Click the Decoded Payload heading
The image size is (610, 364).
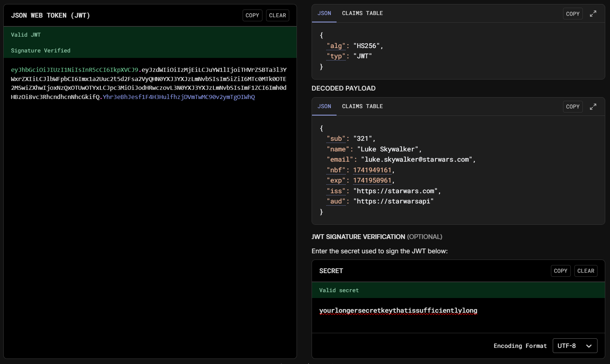click(x=344, y=88)
